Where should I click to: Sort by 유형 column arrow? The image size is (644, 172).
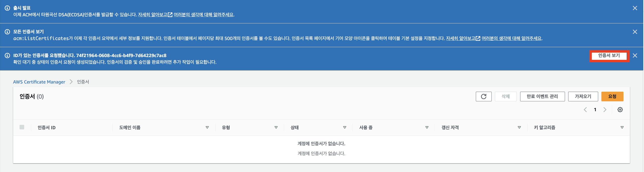(276, 128)
